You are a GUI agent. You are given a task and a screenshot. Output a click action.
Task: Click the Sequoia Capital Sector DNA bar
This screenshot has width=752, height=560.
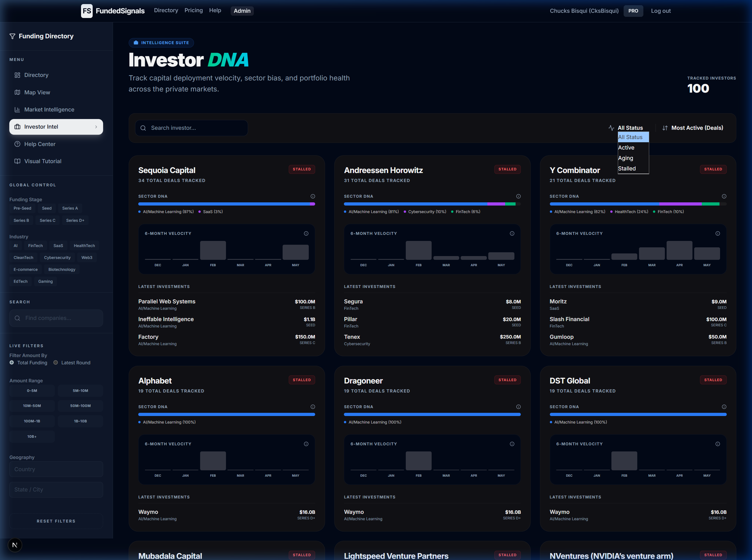(227, 204)
